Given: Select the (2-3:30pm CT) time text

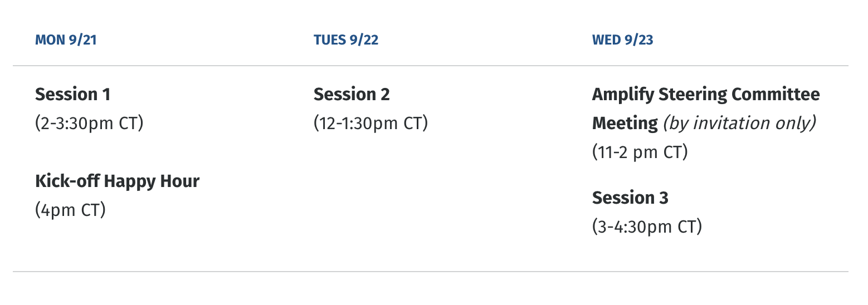Looking at the screenshot, I should point(89,123).
